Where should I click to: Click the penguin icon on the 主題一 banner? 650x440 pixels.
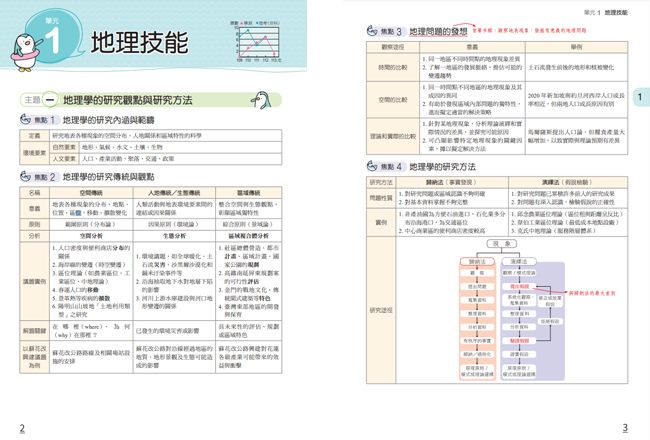coord(262,100)
